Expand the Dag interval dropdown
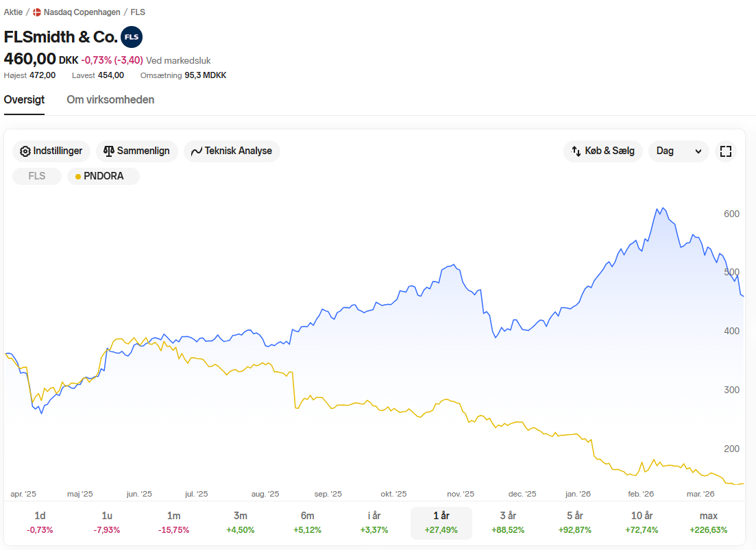The image size is (756, 550). 679,151
